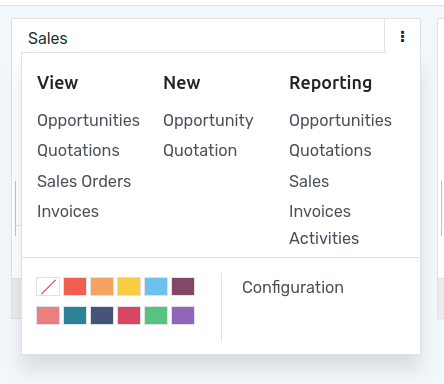The height and width of the screenshot is (384, 444).
Task: Create new Opportunity
Action: point(208,121)
